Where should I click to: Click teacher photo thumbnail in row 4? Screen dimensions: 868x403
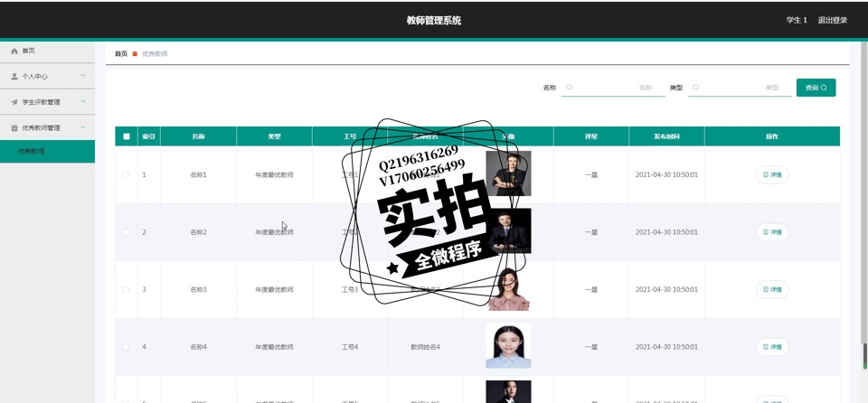pos(508,346)
